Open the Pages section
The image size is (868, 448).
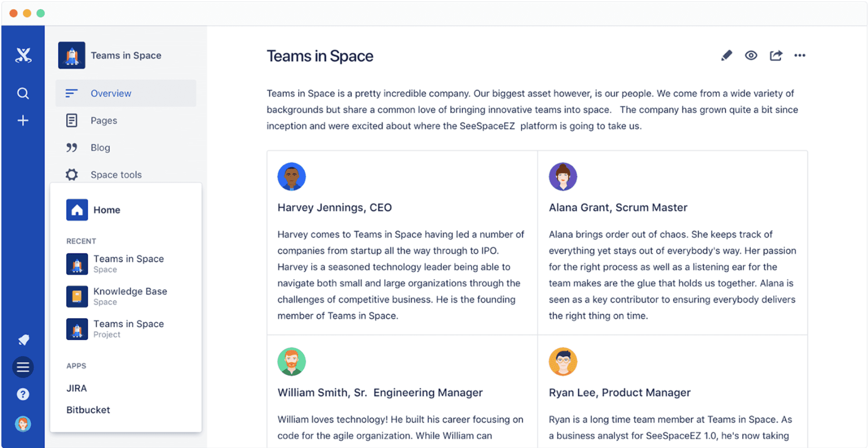point(104,120)
